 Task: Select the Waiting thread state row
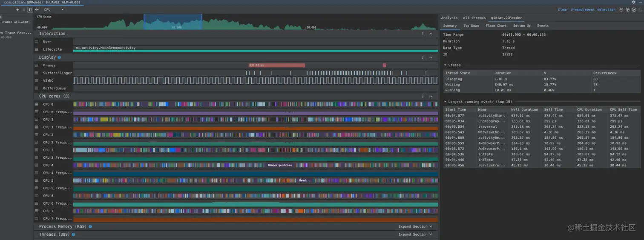tap(542, 84)
